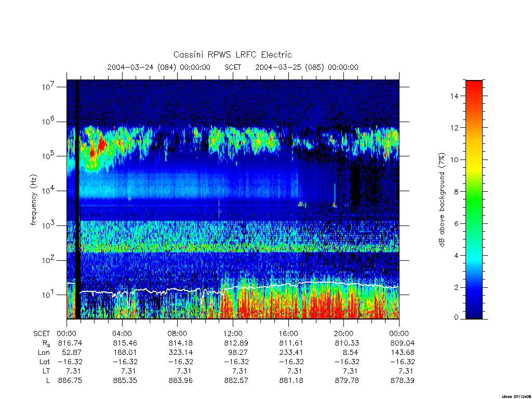Click the frequency (Hz) axis label
Image resolution: width=532 pixels, height=399 pixels.
click(x=33, y=200)
